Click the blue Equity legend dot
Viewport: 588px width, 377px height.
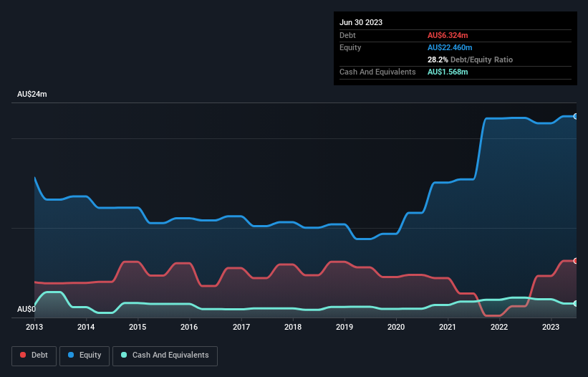(71, 355)
